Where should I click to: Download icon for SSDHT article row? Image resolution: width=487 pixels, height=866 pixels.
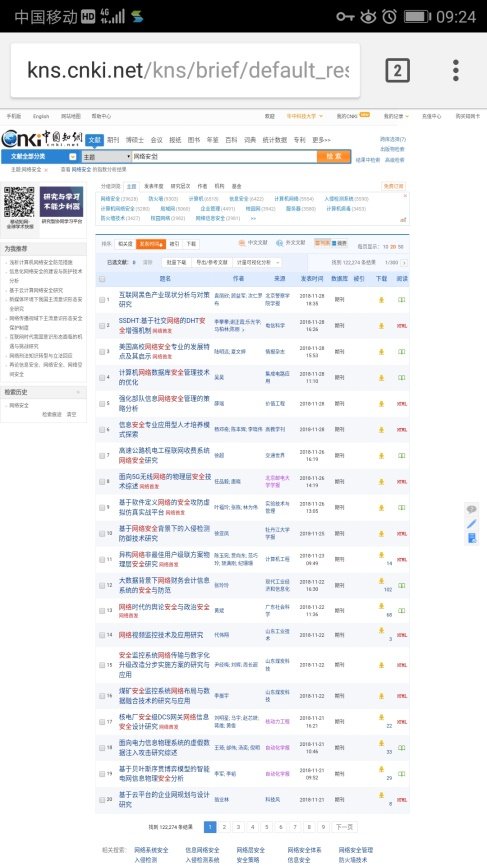pyautogui.click(x=381, y=326)
